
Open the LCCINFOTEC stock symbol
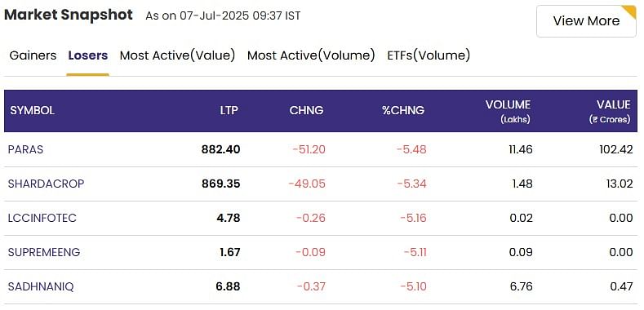tap(42, 218)
